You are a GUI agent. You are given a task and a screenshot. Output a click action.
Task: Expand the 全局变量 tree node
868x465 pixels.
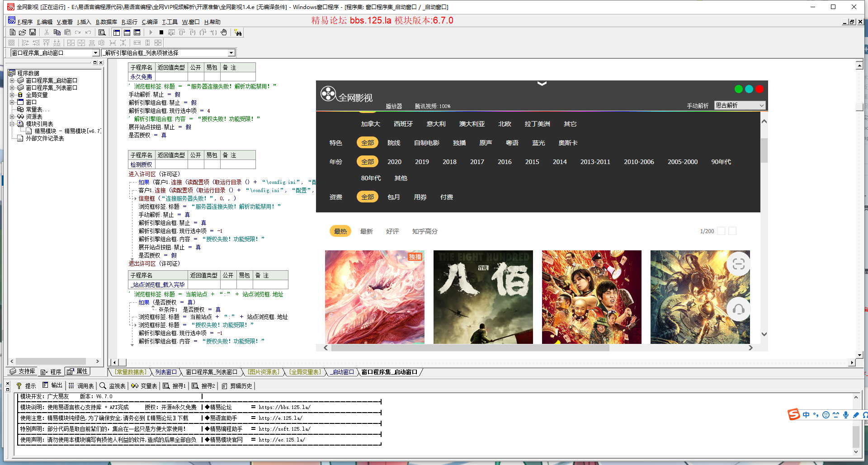point(12,95)
